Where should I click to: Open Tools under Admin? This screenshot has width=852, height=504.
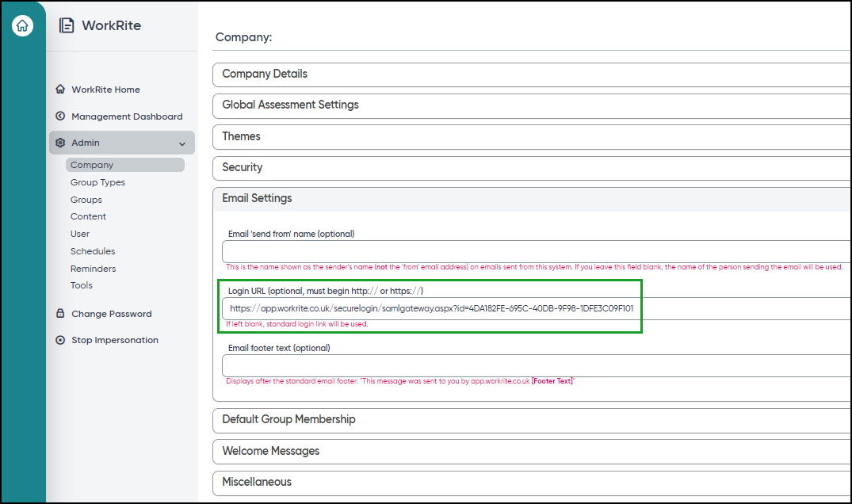coord(82,285)
